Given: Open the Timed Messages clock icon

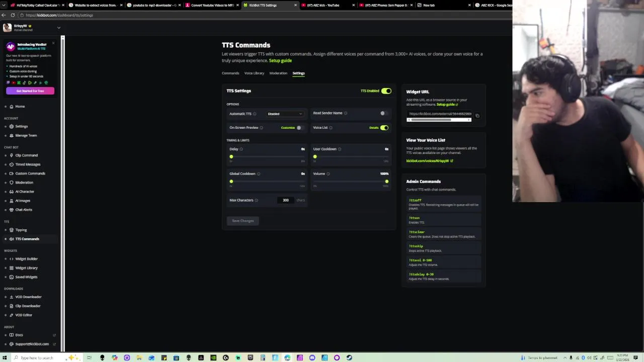Looking at the screenshot, I should coord(12,164).
